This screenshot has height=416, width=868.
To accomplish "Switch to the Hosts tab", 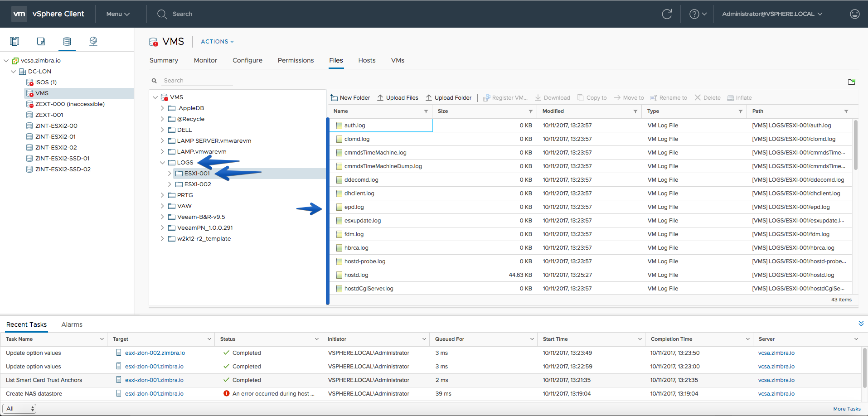I will (x=367, y=61).
